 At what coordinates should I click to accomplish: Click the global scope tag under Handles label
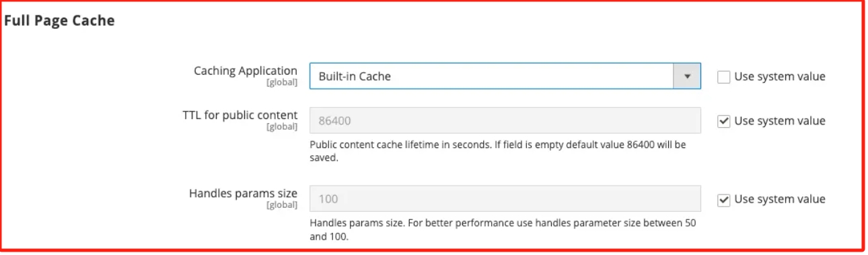click(282, 205)
